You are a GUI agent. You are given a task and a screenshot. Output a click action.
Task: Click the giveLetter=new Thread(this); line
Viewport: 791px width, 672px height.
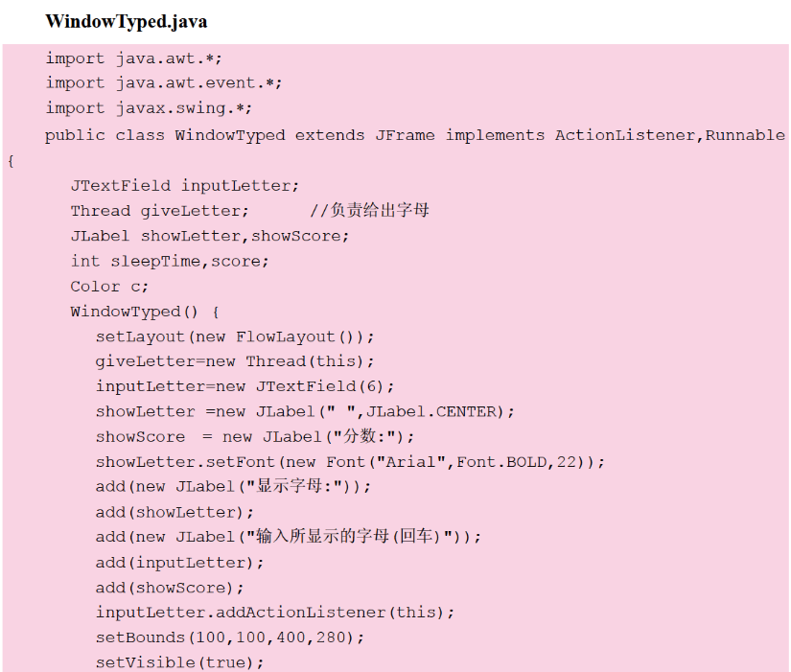[235, 361]
